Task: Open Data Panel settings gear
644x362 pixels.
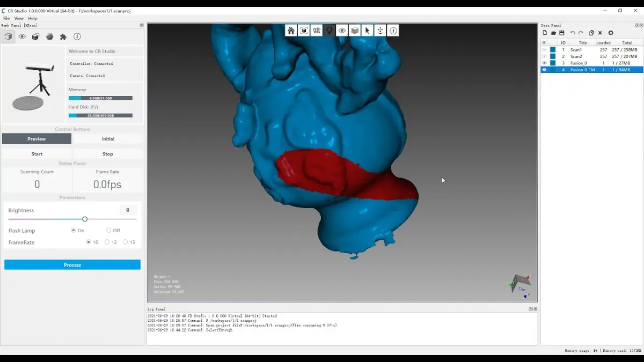Action: [x=611, y=33]
